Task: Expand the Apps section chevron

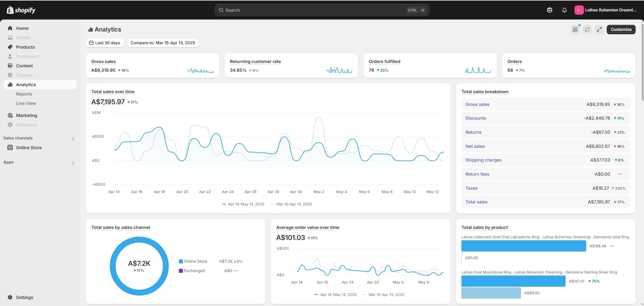Action: 73,163
